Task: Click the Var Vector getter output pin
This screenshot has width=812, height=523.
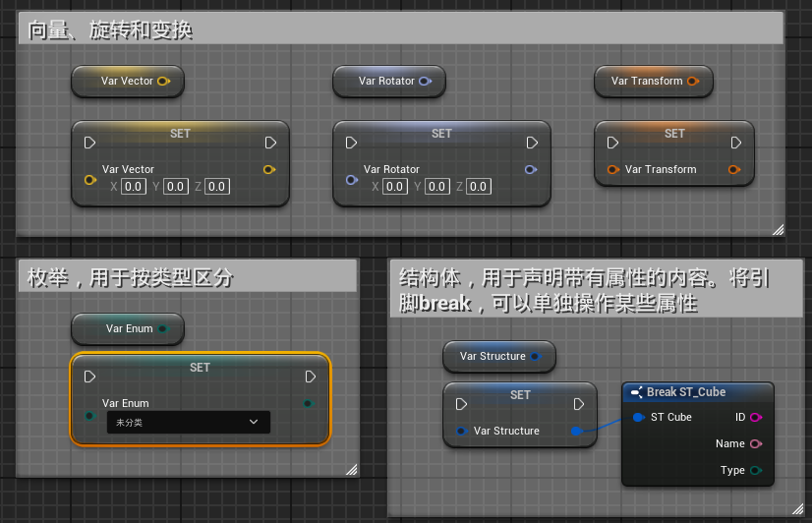Action: point(164,82)
